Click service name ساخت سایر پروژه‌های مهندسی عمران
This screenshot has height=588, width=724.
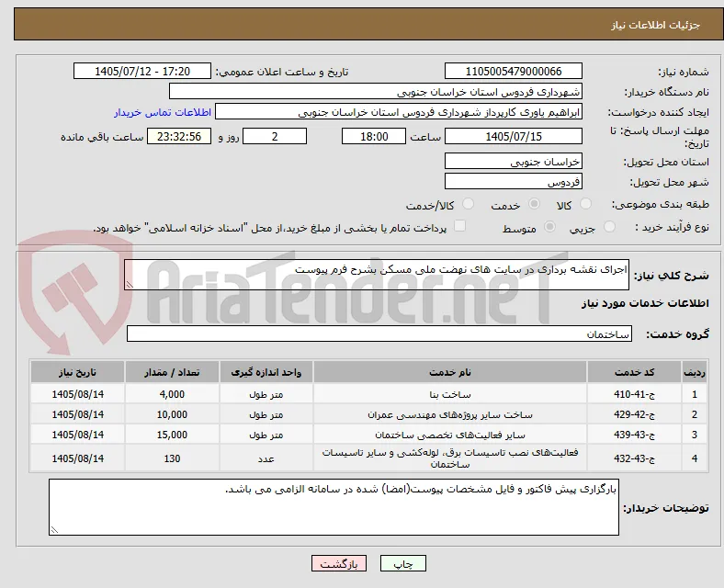(449, 414)
